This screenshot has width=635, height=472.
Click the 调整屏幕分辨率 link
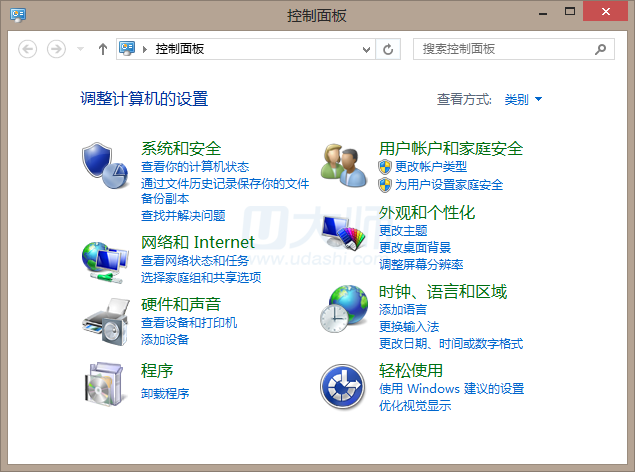tap(421, 264)
